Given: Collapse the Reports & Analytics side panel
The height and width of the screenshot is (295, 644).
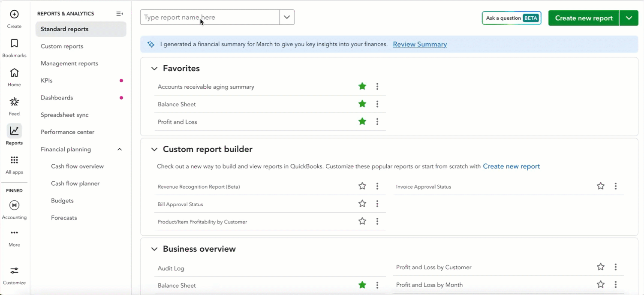Looking at the screenshot, I should 120,14.
